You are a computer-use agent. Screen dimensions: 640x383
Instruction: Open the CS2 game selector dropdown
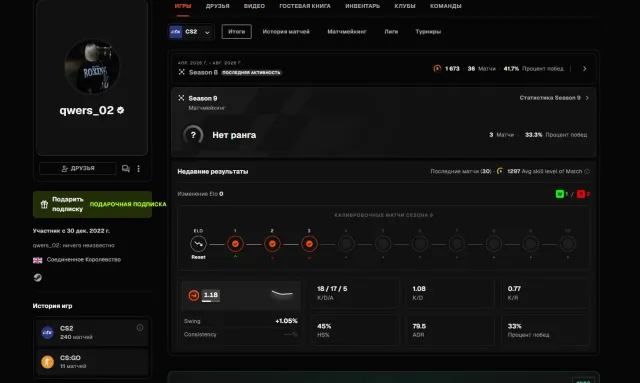tap(191, 32)
